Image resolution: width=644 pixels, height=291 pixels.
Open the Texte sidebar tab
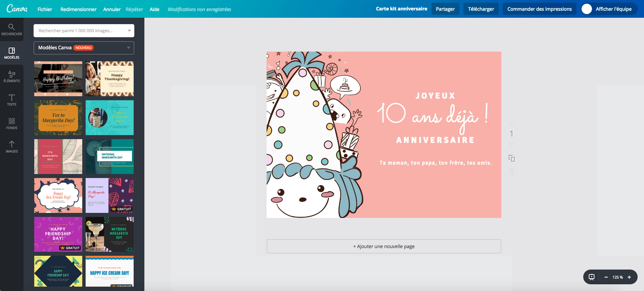pos(12,100)
